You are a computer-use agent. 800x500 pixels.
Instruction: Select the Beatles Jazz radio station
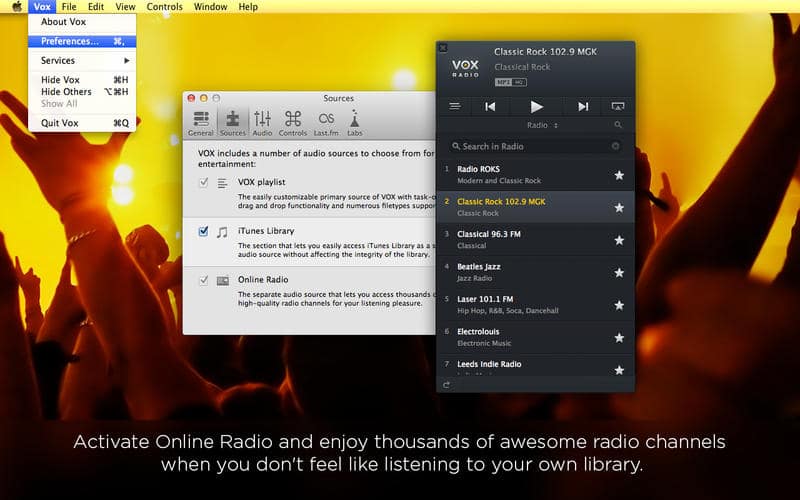[535, 272]
